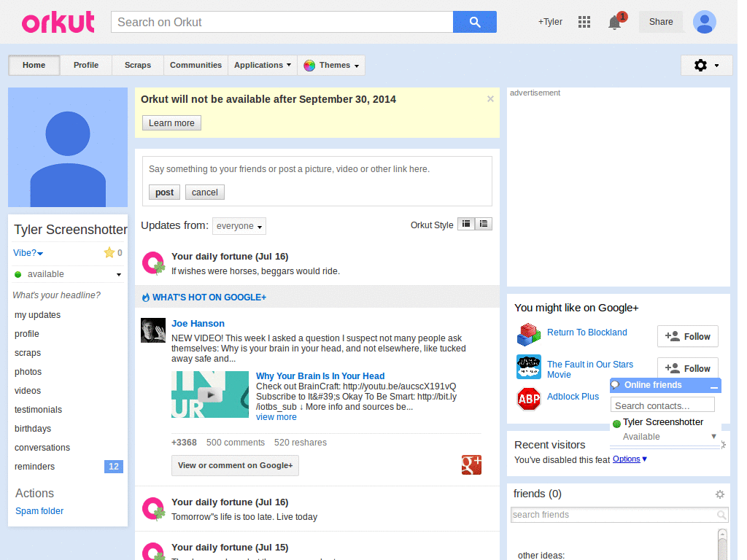The width and height of the screenshot is (747, 560).
Task: Click the Adblock Plus ABP icon
Action: pos(529,399)
